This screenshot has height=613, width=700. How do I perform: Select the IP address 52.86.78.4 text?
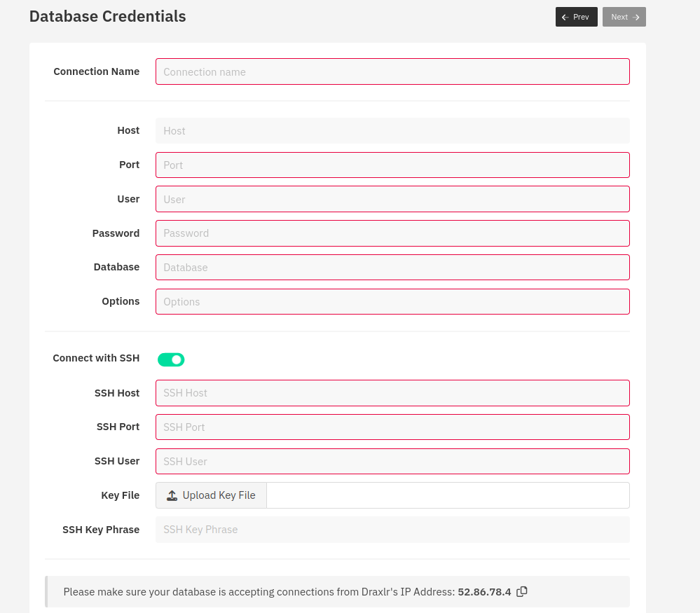(x=484, y=591)
